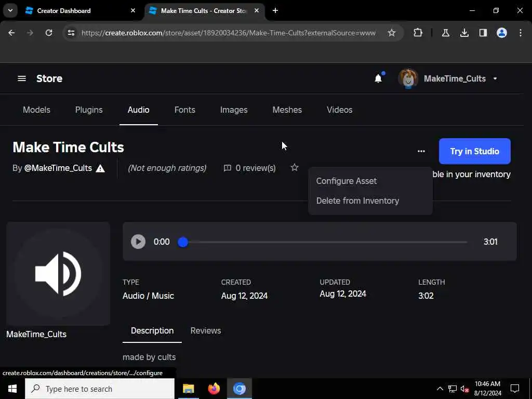Select the Fonts category tab
The height and width of the screenshot is (399, 532).
184,110
